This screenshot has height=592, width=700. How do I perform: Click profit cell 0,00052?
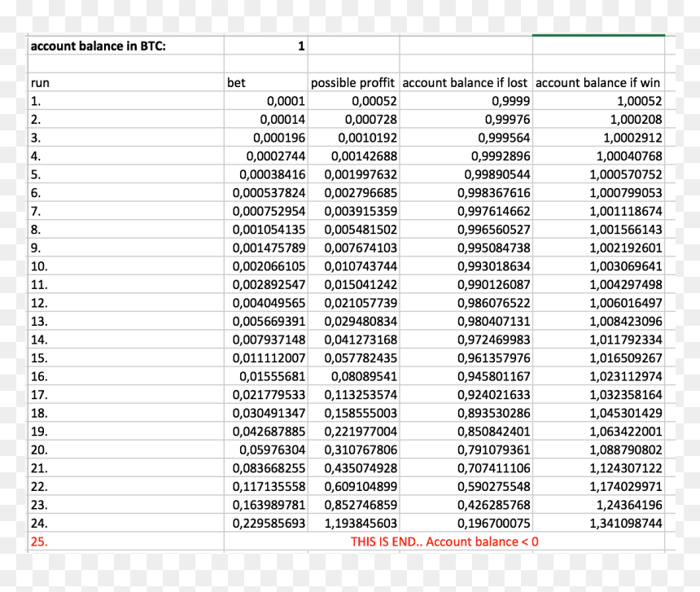pyautogui.click(x=353, y=101)
